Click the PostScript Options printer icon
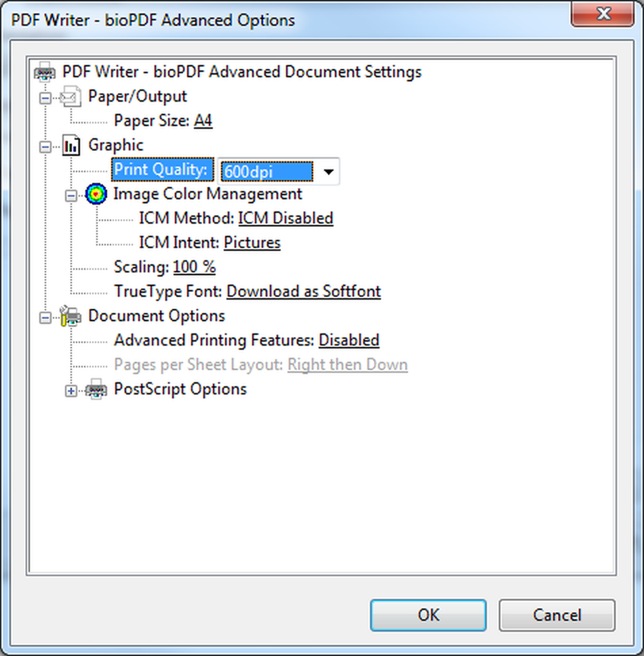The height and width of the screenshot is (656, 644). pyautogui.click(x=96, y=390)
